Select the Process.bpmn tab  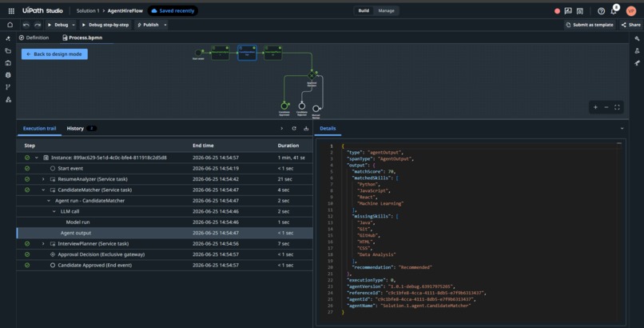(x=82, y=38)
